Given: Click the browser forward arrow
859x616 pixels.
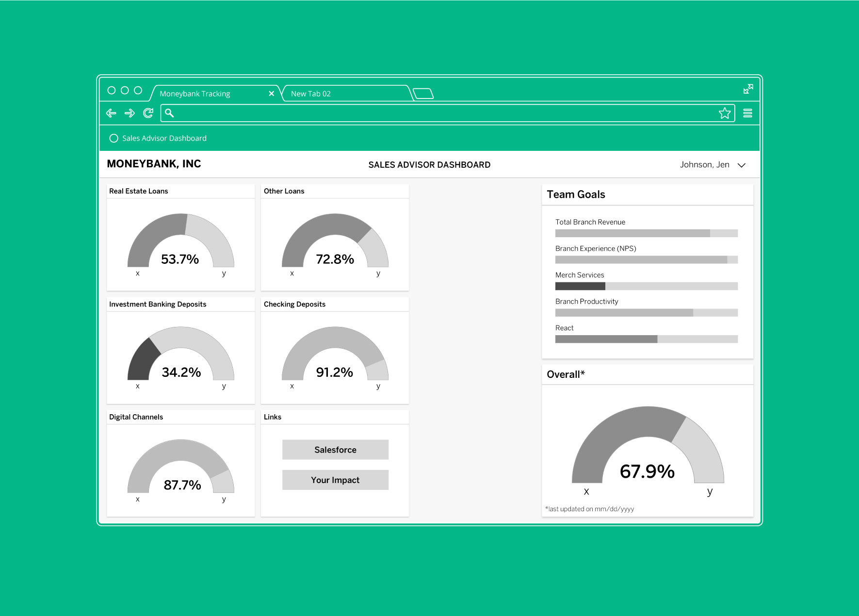Looking at the screenshot, I should pos(130,113).
